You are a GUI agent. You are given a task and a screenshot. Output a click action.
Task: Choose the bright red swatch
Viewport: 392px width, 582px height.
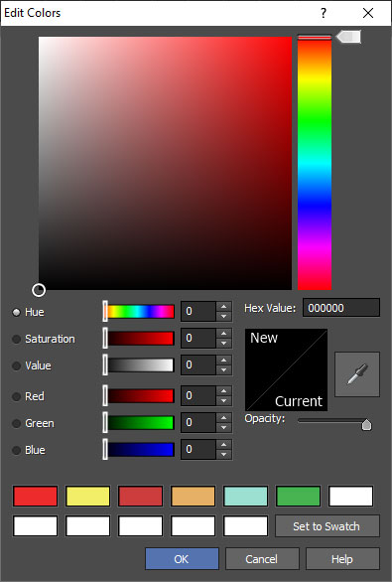pyautogui.click(x=36, y=497)
